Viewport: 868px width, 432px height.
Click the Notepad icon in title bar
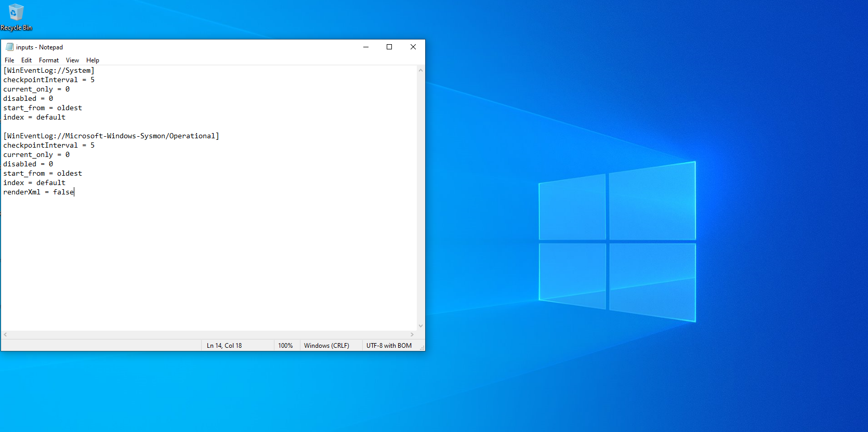(x=9, y=47)
